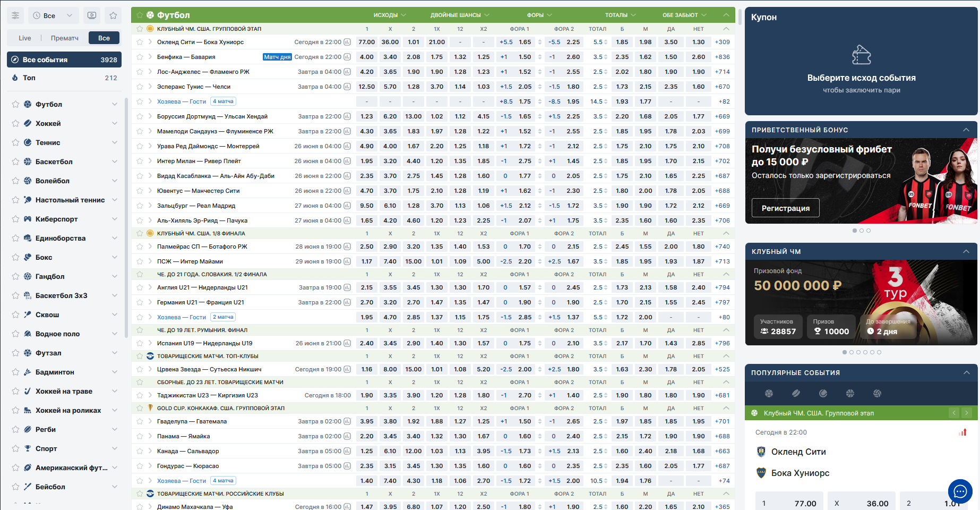Collapse the Приветственный бонус panel
Image resolution: width=980 pixels, height=510 pixels.
pos(966,130)
